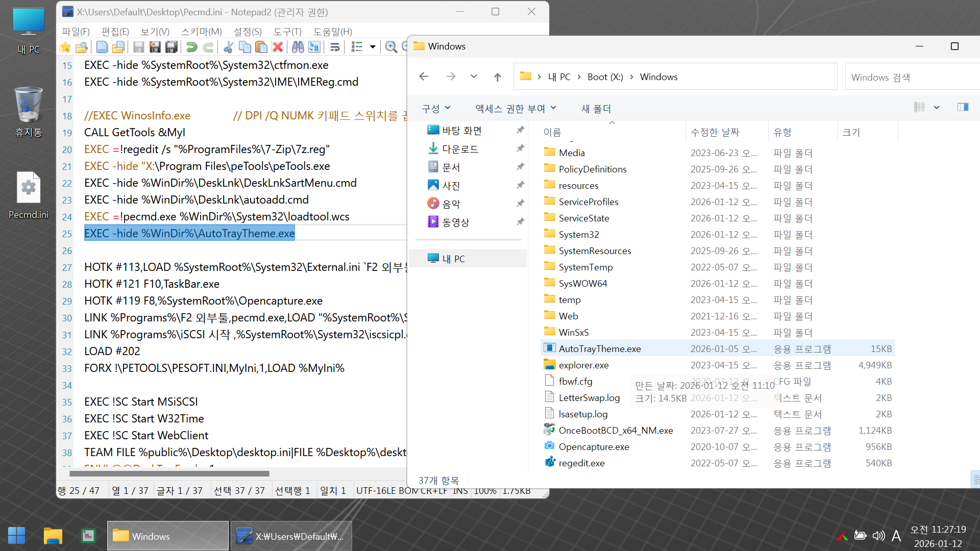Click the Find binoculars toolbar icon
The image size is (980, 551).
pos(298,47)
